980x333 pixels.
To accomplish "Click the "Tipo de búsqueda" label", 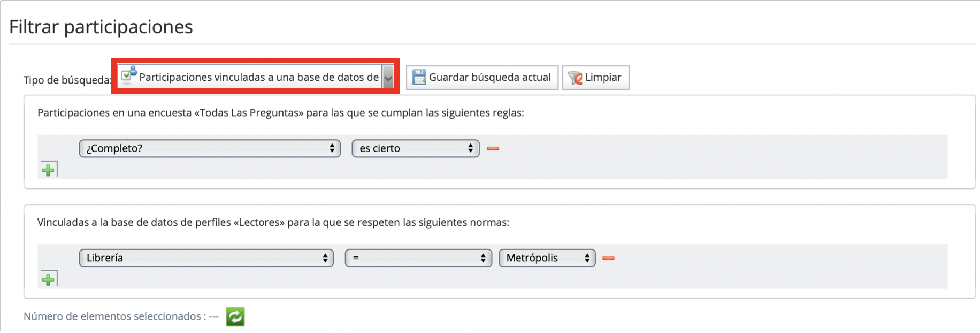I will tap(67, 80).
